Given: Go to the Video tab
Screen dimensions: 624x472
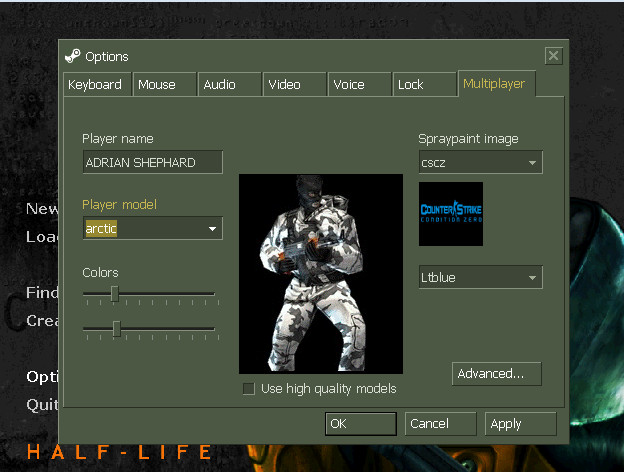Looking at the screenshot, I should click(x=294, y=84).
